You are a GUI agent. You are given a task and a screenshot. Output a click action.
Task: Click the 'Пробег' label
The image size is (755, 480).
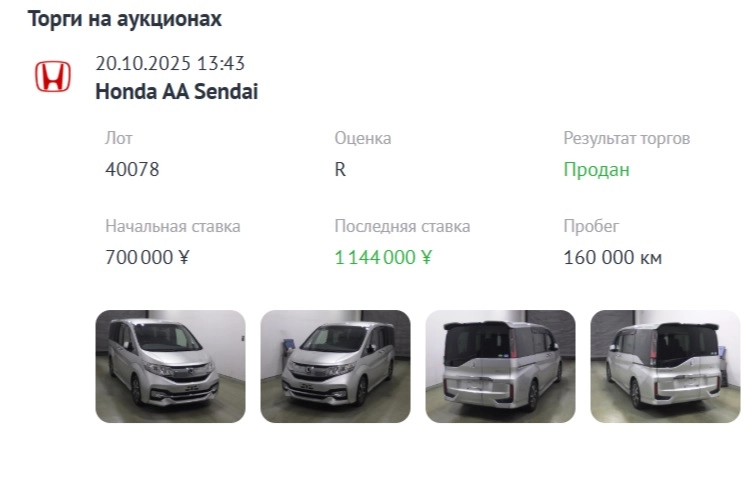click(591, 226)
